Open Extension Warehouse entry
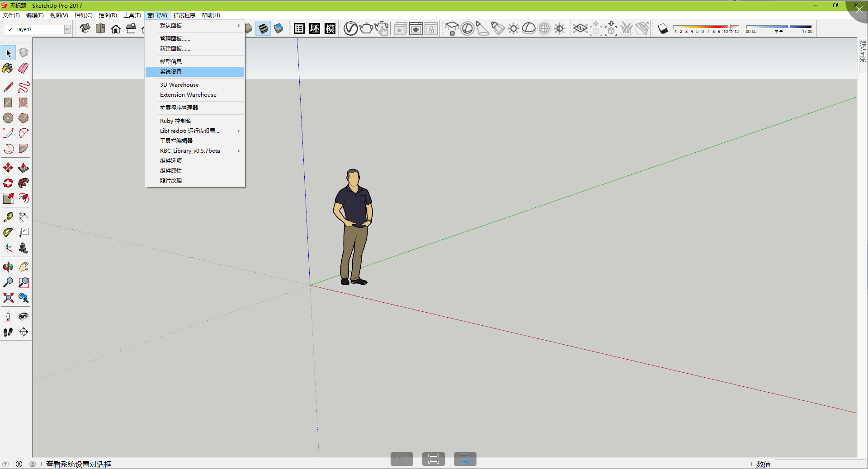This screenshot has width=868, height=469. [x=188, y=95]
